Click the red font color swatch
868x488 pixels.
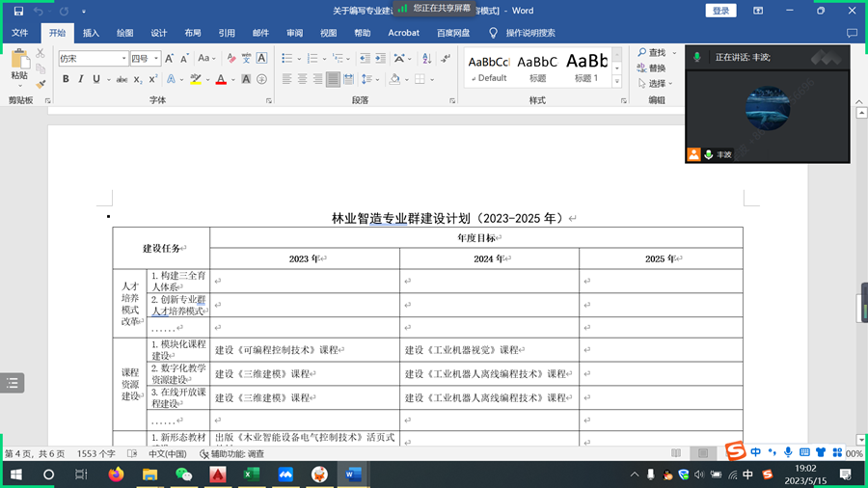(x=221, y=79)
